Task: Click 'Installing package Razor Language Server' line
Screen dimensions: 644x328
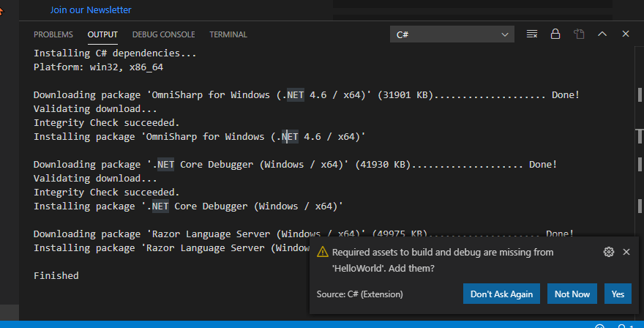Action: tap(172, 248)
